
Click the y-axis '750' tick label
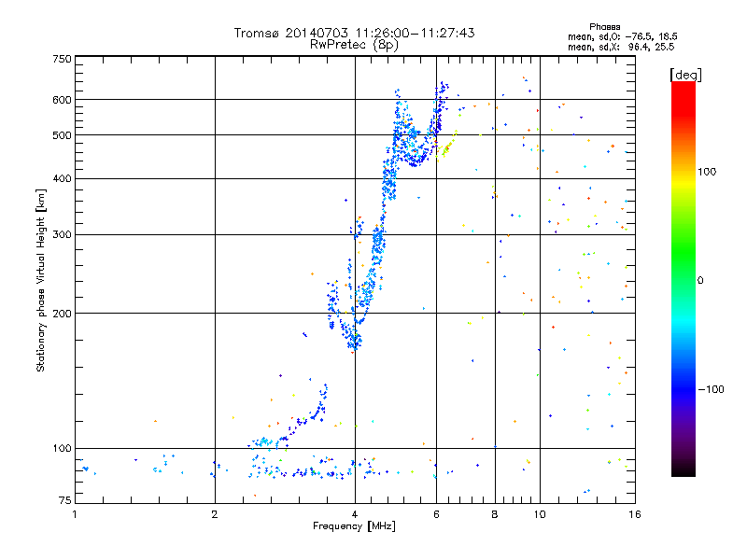[63, 59]
